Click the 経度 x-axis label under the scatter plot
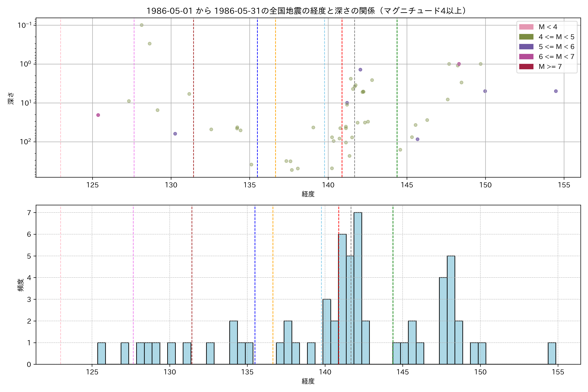The height and width of the screenshot is (392, 588). click(x=308, y=194)
